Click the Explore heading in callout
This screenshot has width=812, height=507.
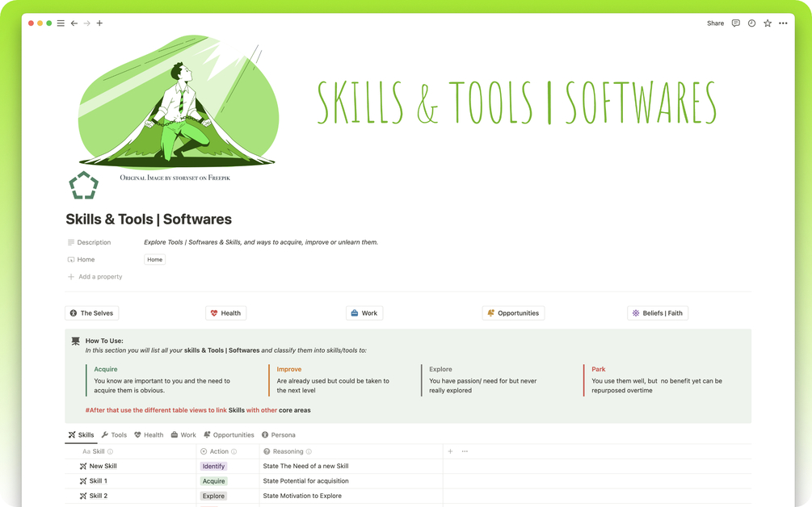pos(440,370)
